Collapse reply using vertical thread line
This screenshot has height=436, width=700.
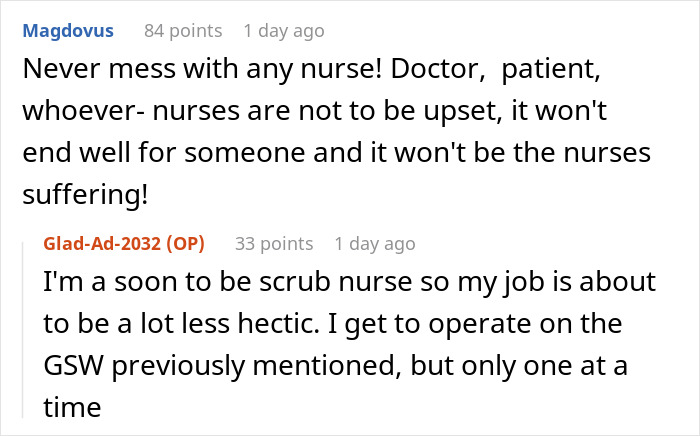[x=25, y=330]
